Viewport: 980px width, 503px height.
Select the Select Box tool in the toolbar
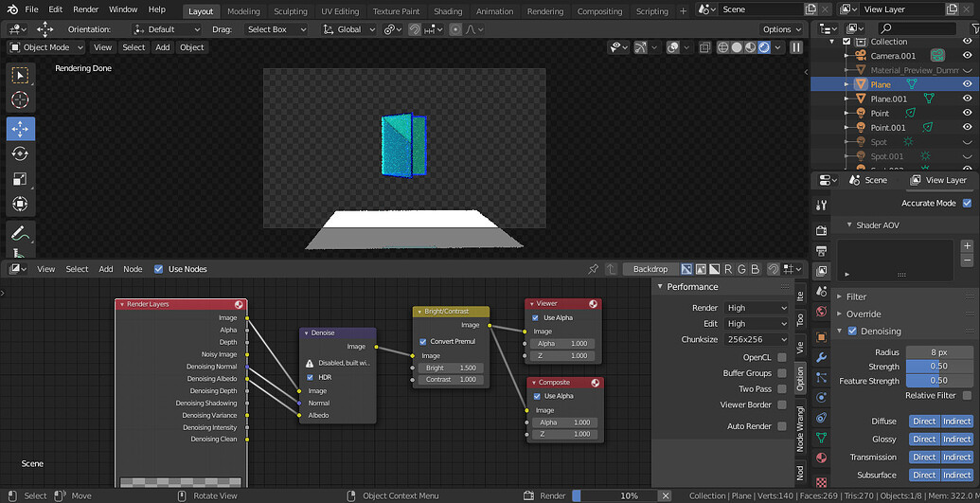pos(21,75)
